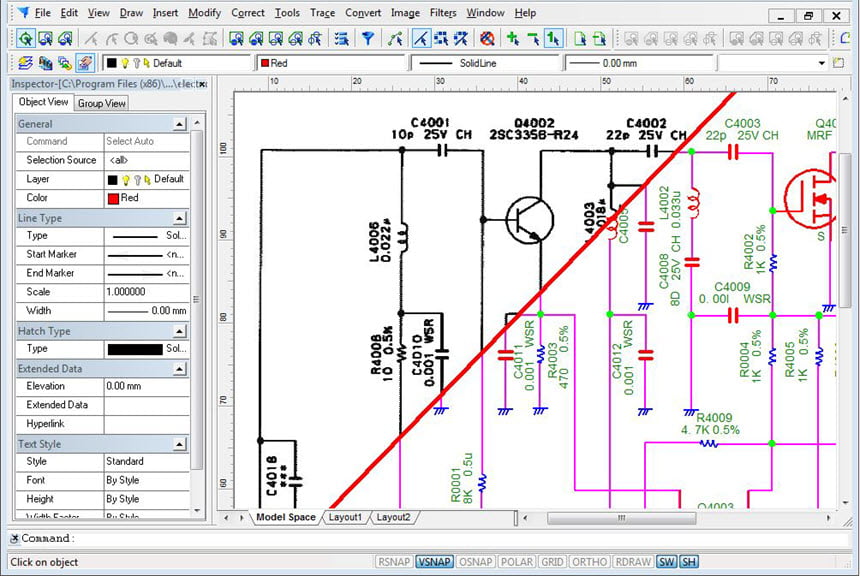860x576 pixels.
Task: Click the green minus remove-from-selection icon
Action: click(533, 38)
